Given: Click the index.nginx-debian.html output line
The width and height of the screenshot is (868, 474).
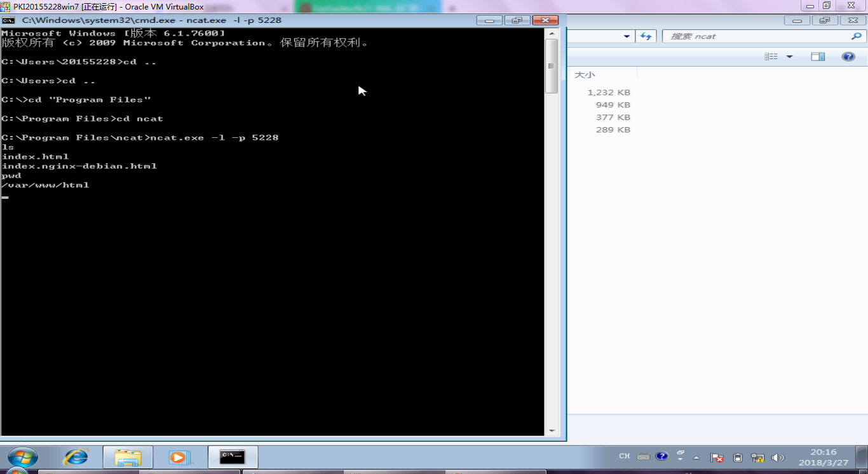Looking at the screenshot, I should 79,166.
